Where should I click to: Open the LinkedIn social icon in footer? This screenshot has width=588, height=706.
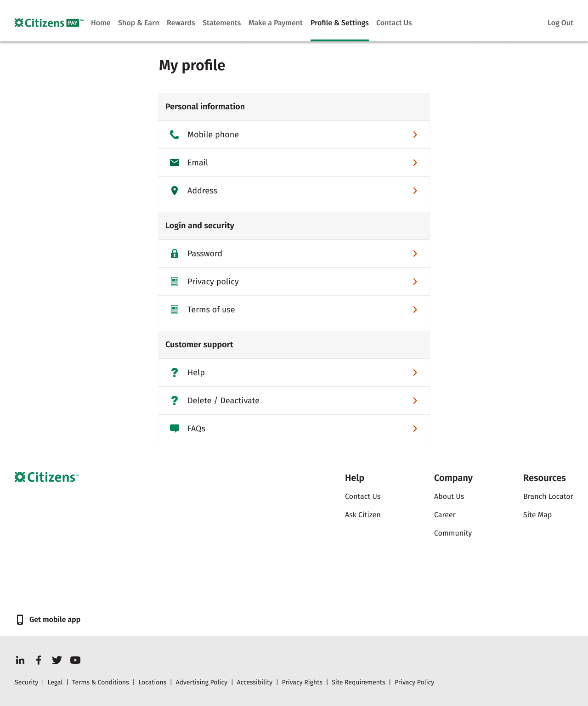(20, 660)
